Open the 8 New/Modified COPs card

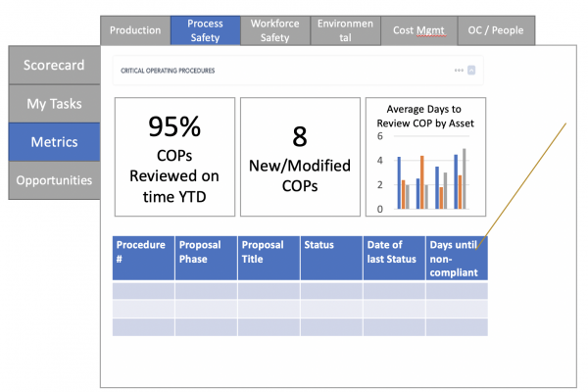tap(300, 157)
